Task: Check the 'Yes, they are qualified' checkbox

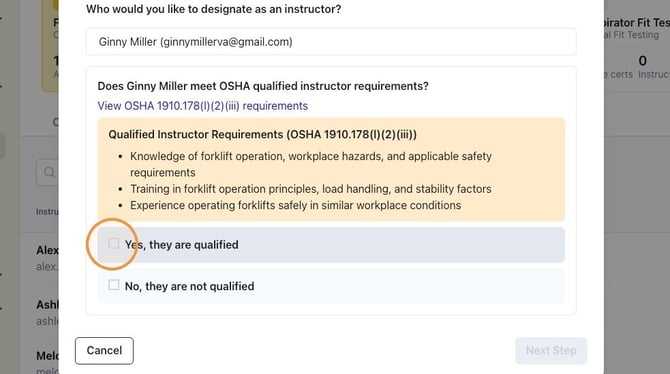Action: coord(114,244)
